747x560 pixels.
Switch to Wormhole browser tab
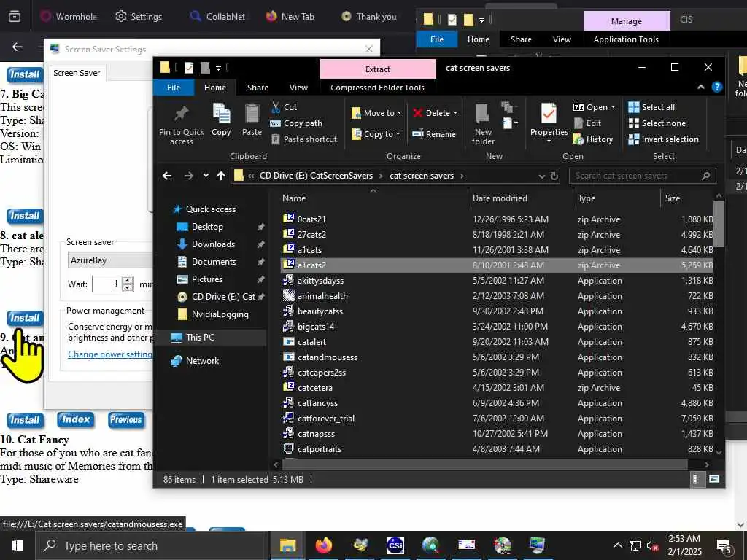click(69, 16)
